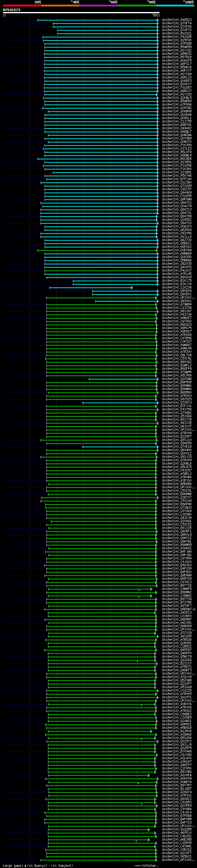Select hit label UniRef100_C1DP45

click(x=177, y=843)
